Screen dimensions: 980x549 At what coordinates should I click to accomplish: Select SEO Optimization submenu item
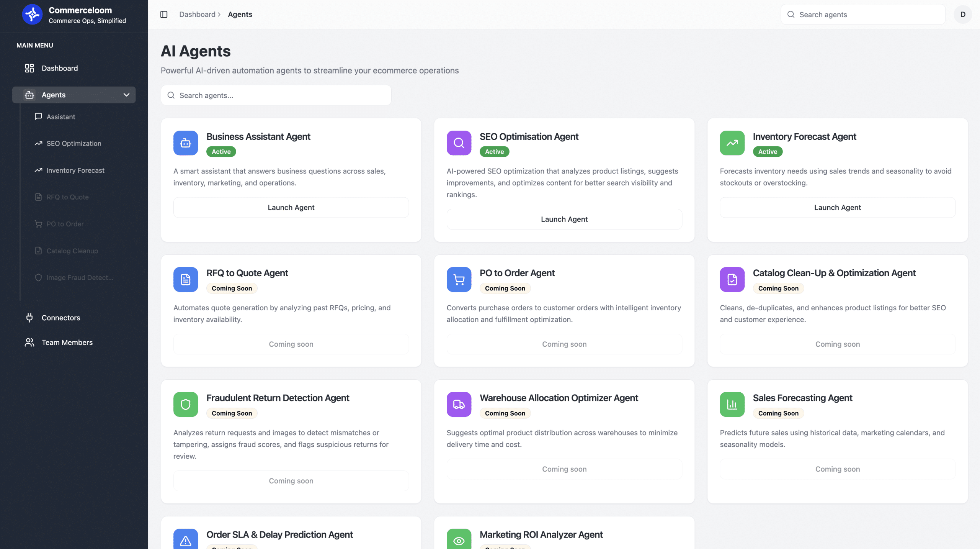74,143
